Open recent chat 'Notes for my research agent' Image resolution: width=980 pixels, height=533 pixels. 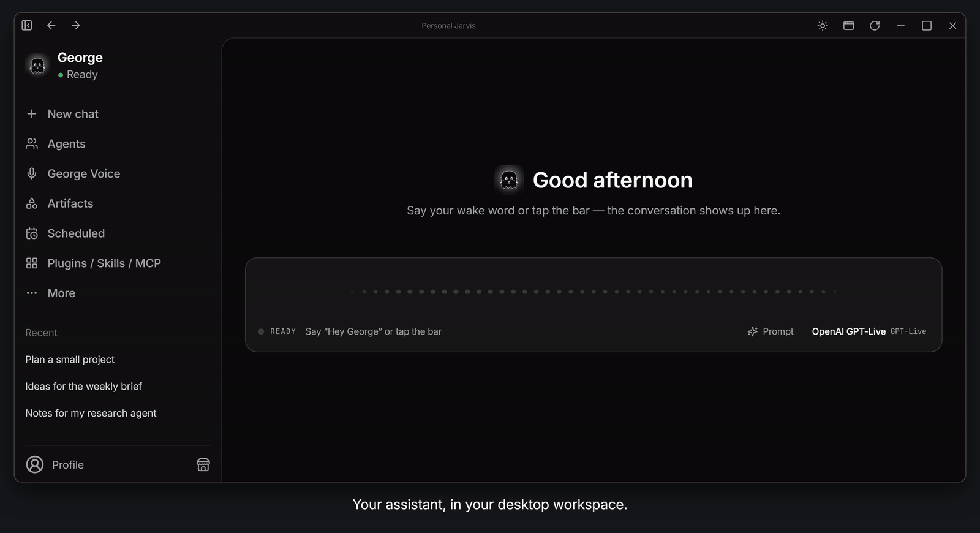(91, 414)
